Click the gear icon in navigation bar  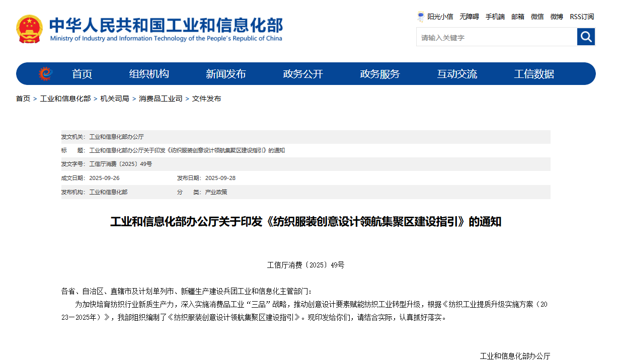tap(45, 74)
